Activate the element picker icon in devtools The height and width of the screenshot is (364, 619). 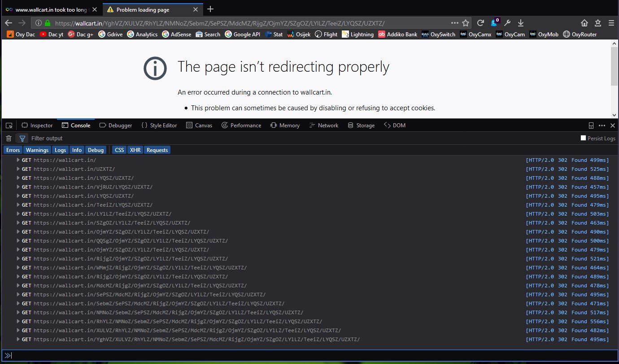coord(9,126)
